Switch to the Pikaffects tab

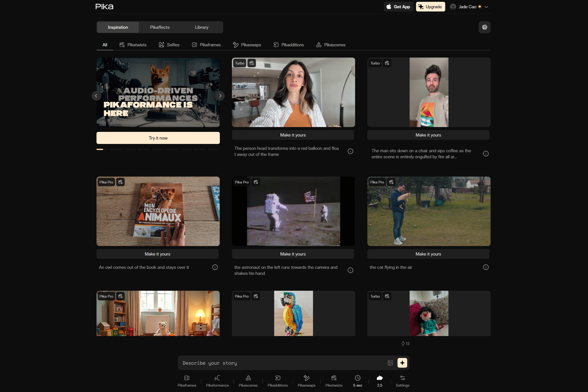(160, 27)
